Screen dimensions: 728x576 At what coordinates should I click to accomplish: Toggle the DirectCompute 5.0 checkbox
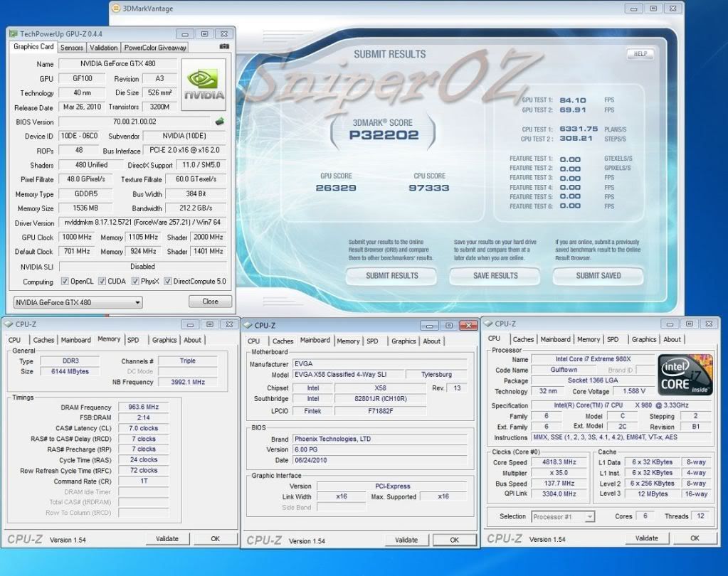[168, 282]
